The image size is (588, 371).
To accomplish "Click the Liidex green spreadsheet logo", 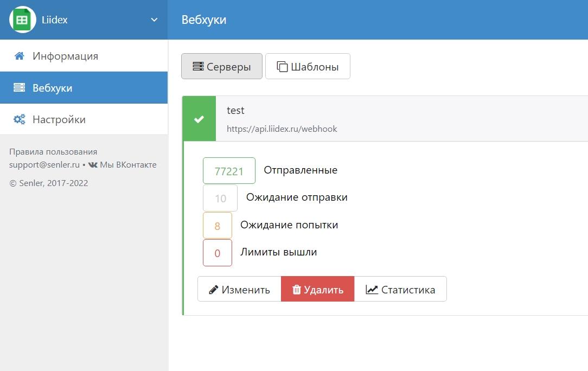I will coord(22,20).
